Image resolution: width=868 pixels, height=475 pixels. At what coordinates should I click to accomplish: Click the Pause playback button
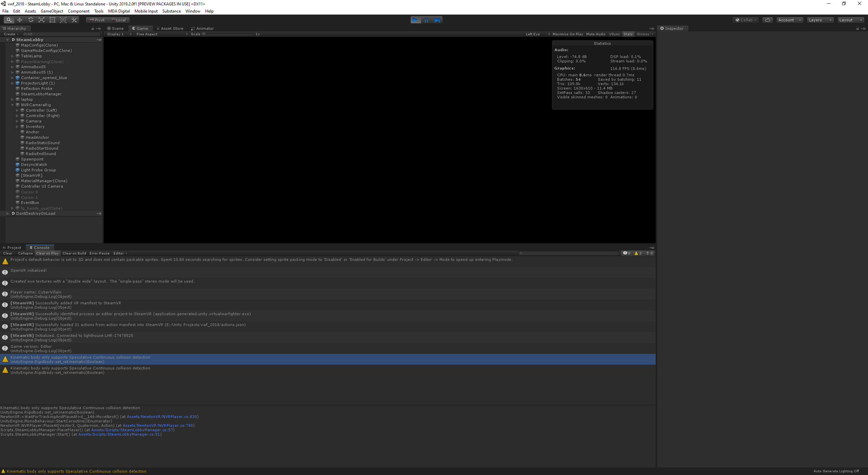click(x=426, y=20)
